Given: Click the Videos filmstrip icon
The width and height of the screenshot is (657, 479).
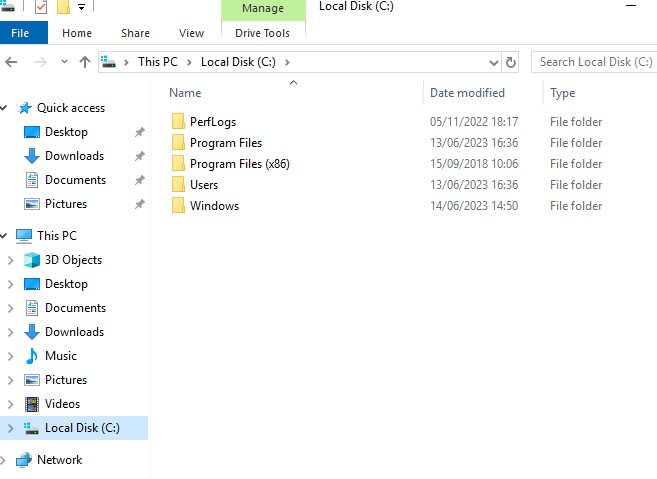Looking at the screenshot, I should [32, 404].
